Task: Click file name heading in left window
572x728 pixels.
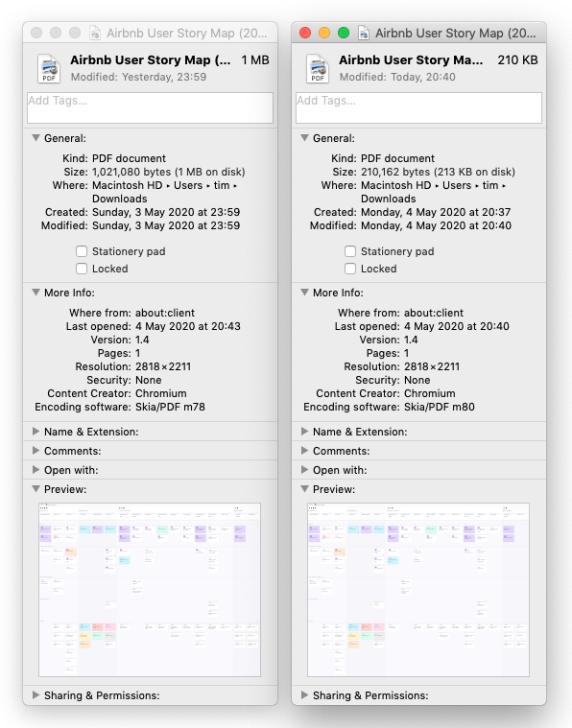Action: (x=151, y=59)
